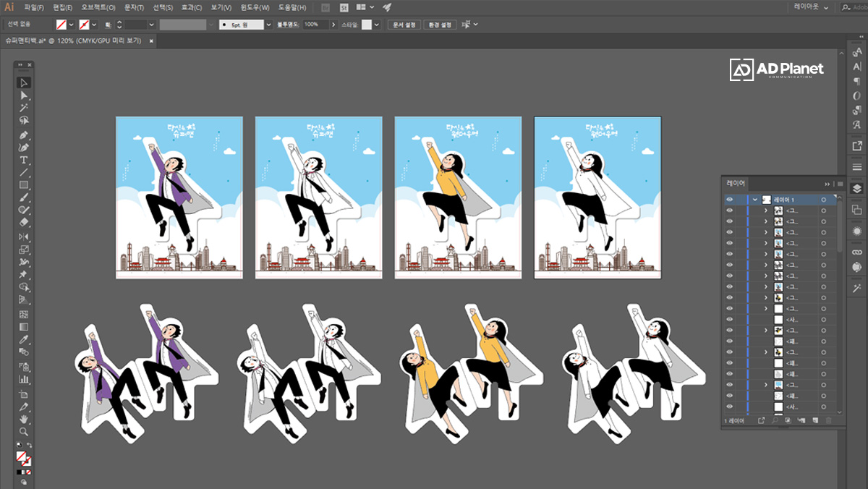Open the fill color dropdown in control bar
The height and width of the screenshot is (489, 868).
(x=72, y=24)
